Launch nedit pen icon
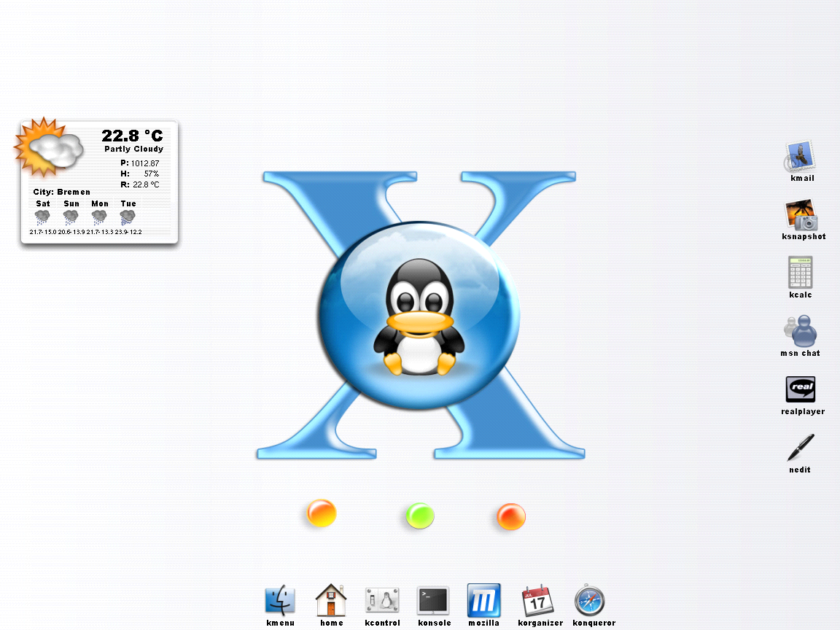 (x=801, y=447)
